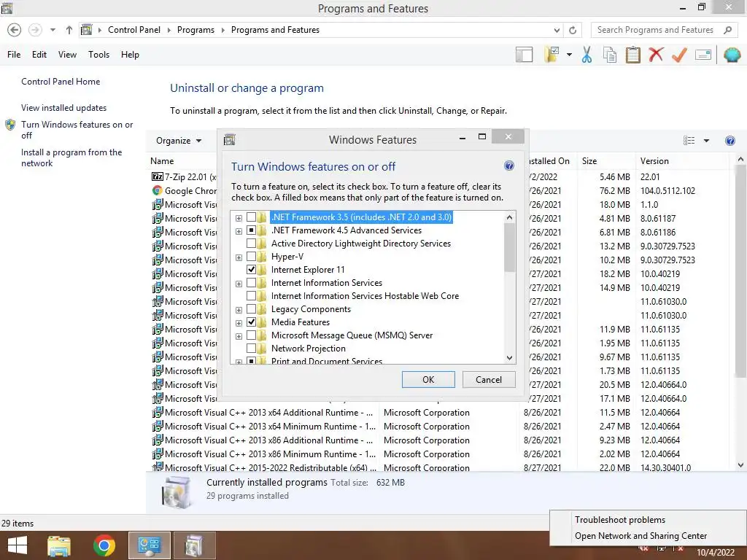Expand Microsoft Message Queue (MSMQ) Server node
The height and width of the screenshot is (560, 747).
[239, 336]
